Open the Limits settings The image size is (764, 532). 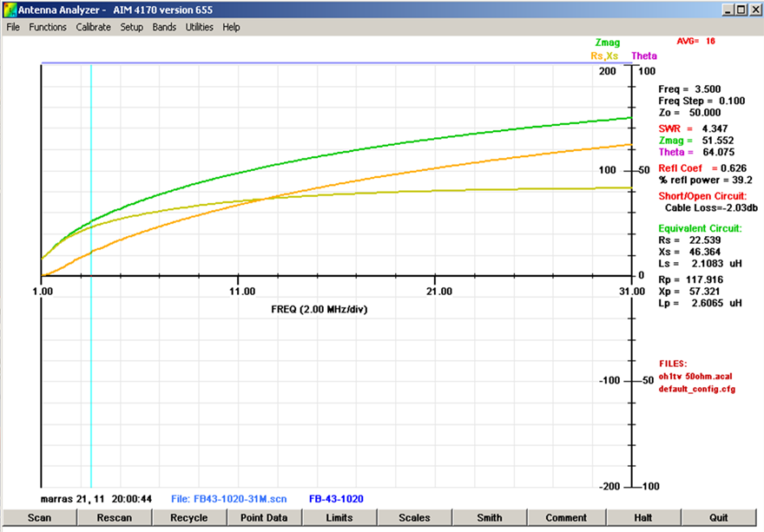click(339, 518)
